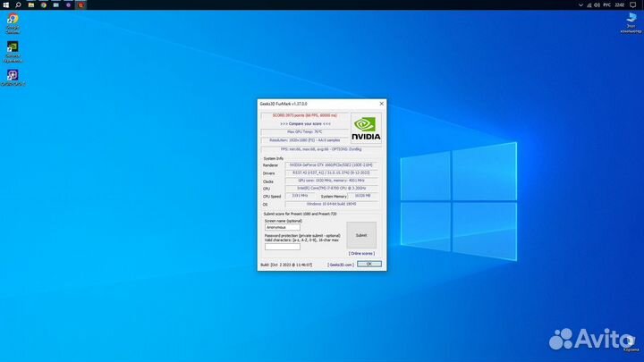Open the Windows Start menu
Image resolution: width=644 pixels, height=362 pixels.
[5, 5]
